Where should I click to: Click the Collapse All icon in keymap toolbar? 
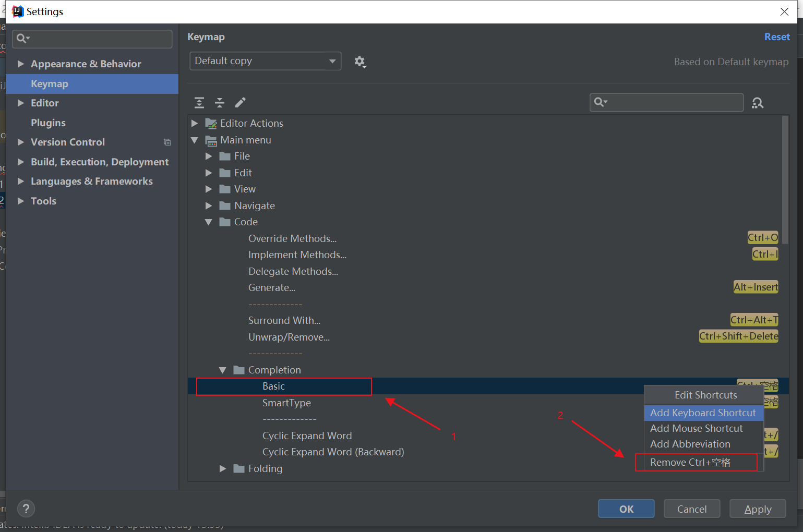(220, 102)
